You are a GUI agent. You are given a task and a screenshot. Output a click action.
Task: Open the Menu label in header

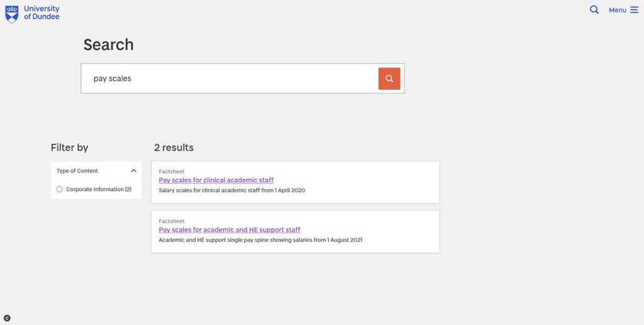(x=617, y=10)
